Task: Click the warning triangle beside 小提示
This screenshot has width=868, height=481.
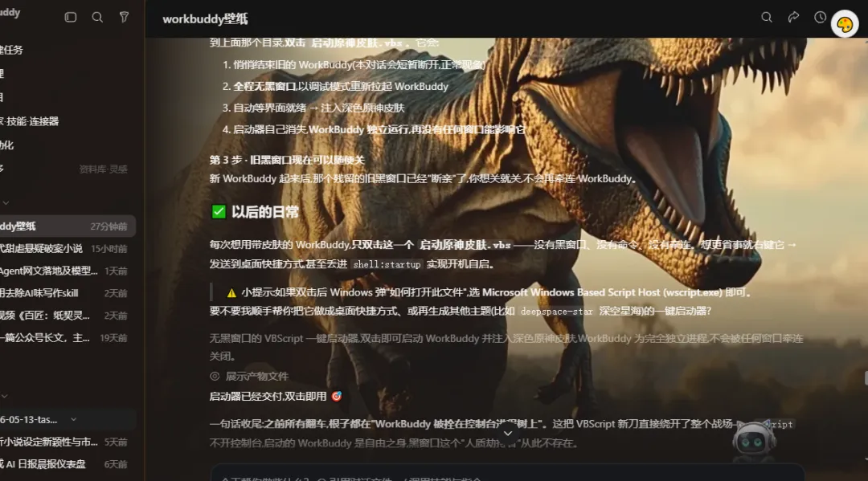Action: pyautogui.click(x=231, y=292)
